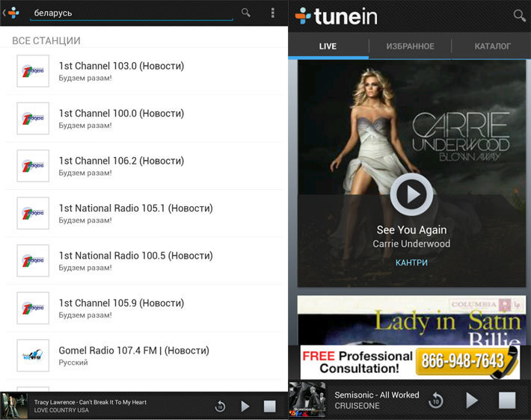The image size is (531, 420).
Task: Tap Semisonic album art in player bar
Action: (307, 399)
